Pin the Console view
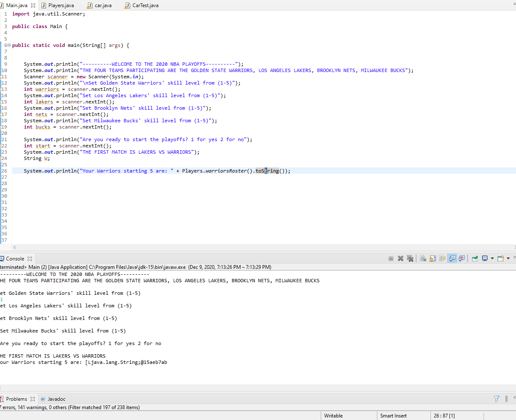Screen dimensions: 516x420 [x=475, y=258]
